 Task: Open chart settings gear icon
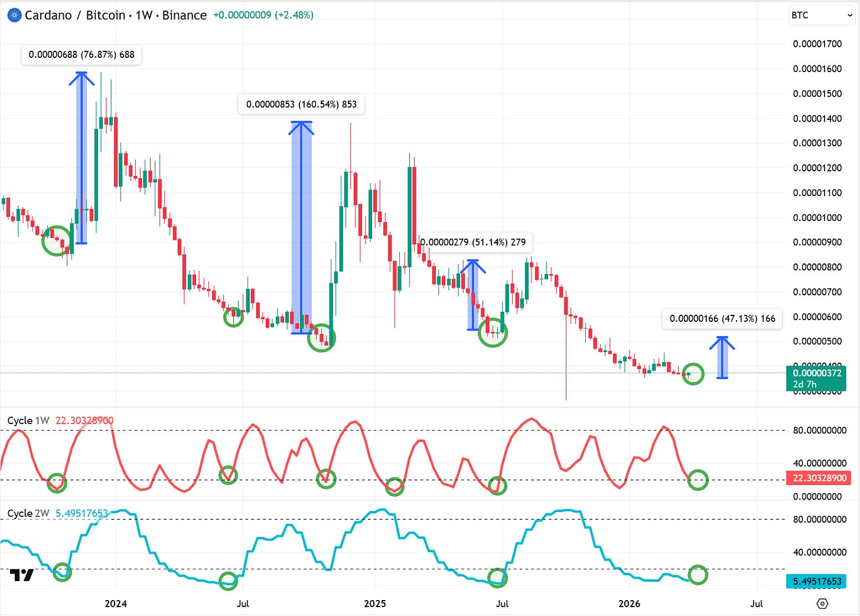tap(822, 604)
